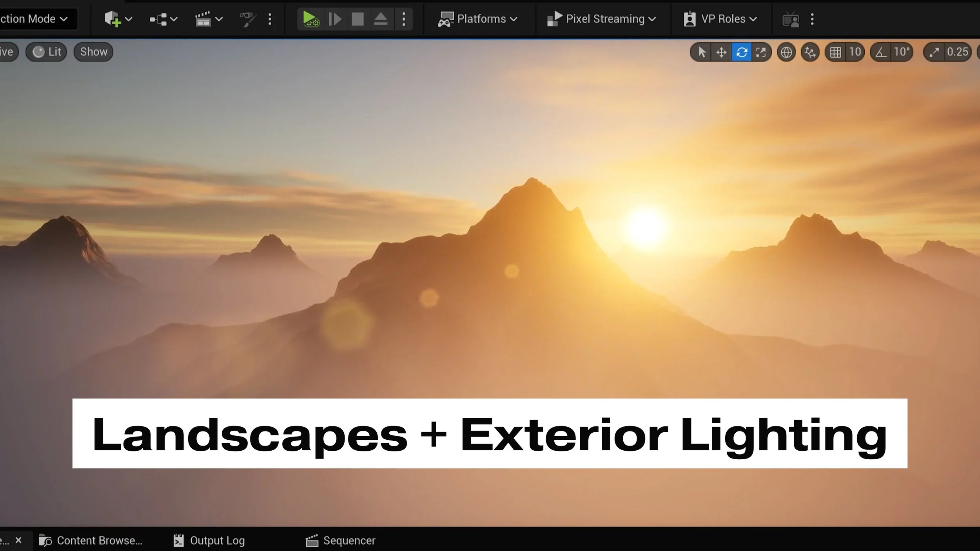
Task: Click the Lit view mode button
Action: (x=47, y=52)
